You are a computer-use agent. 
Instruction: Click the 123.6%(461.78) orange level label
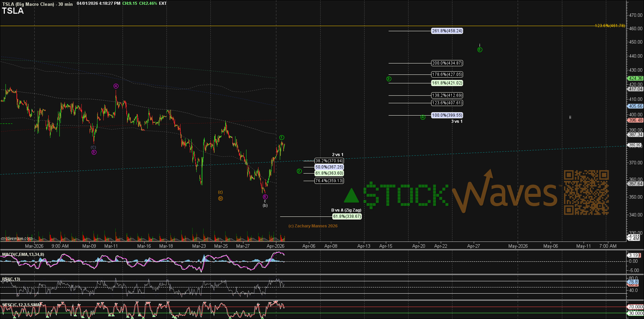[610, 26]
